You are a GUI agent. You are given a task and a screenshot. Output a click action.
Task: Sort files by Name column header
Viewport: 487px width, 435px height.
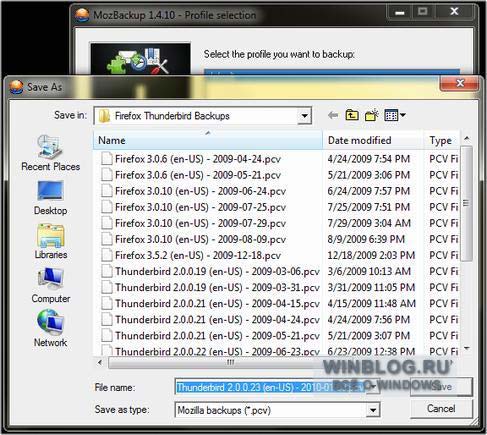click(208, 140)
